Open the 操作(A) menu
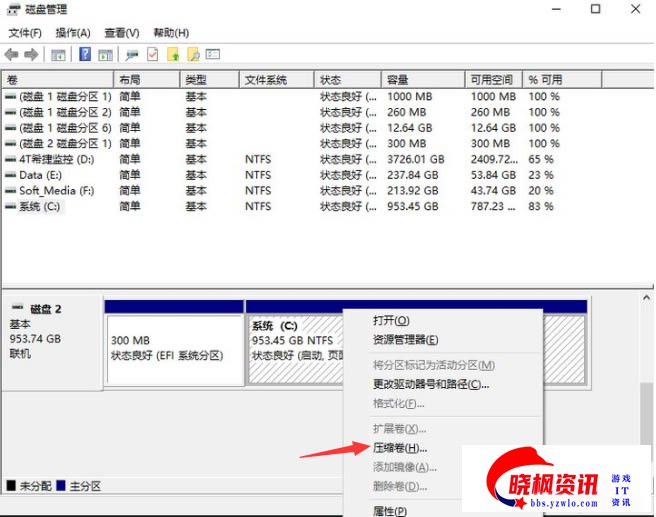 coord(73,33)
